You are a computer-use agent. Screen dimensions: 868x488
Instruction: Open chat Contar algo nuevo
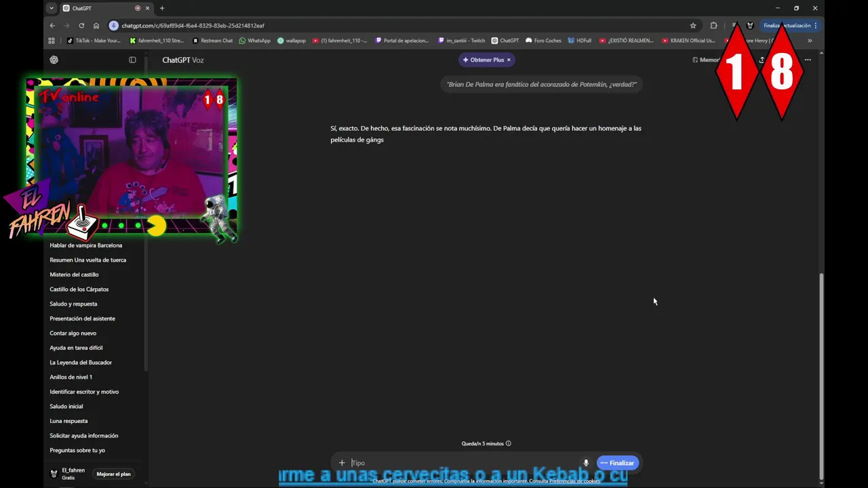tap(73, 333)
